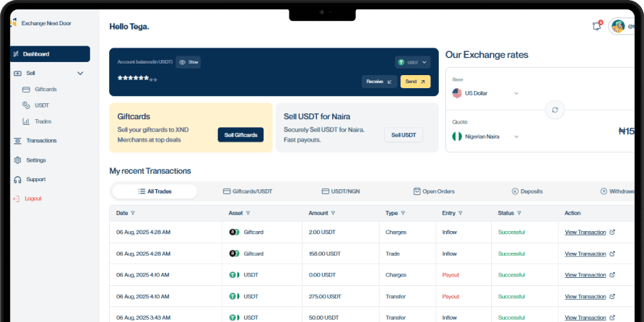View Transaction for 2.00 USDT row
The height and width of the screenshot is (322, 644).
point(586,232)
